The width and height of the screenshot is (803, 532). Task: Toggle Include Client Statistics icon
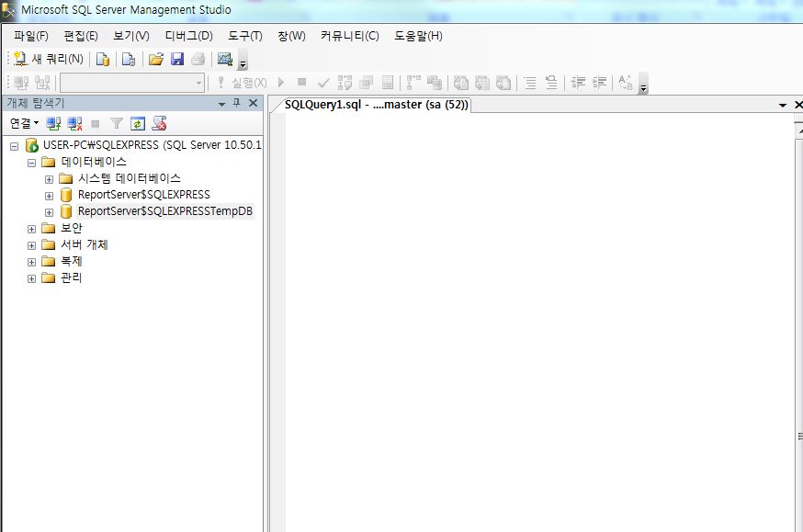click(x=435, y=83)
